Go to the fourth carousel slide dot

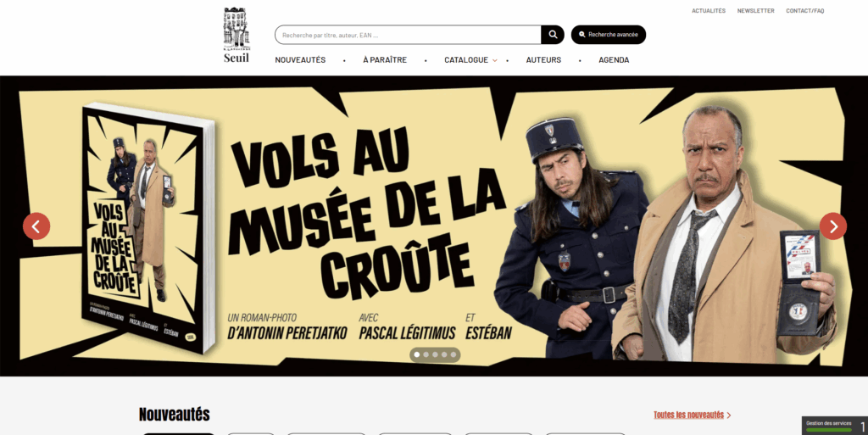click(x=444, y=354)
